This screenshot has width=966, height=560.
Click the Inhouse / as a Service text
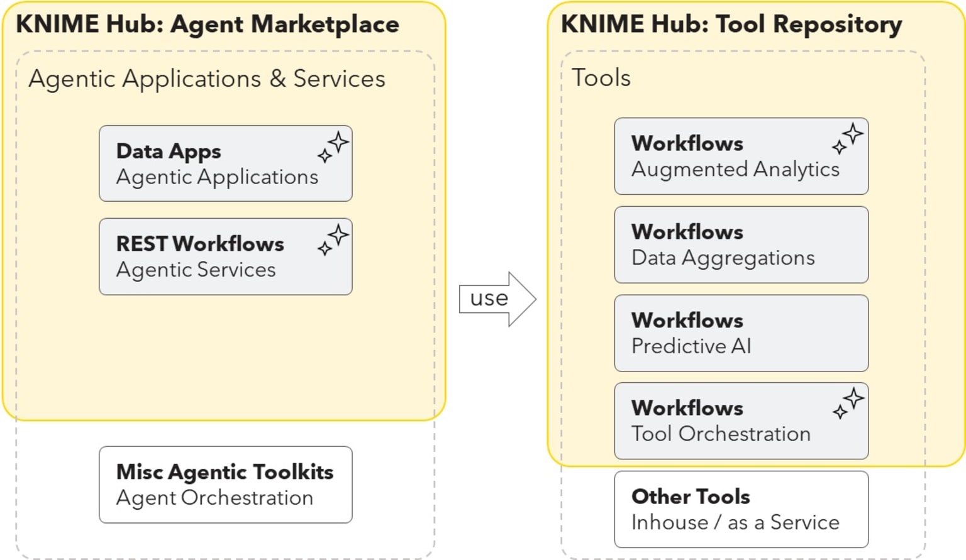(x=735, y=522)
